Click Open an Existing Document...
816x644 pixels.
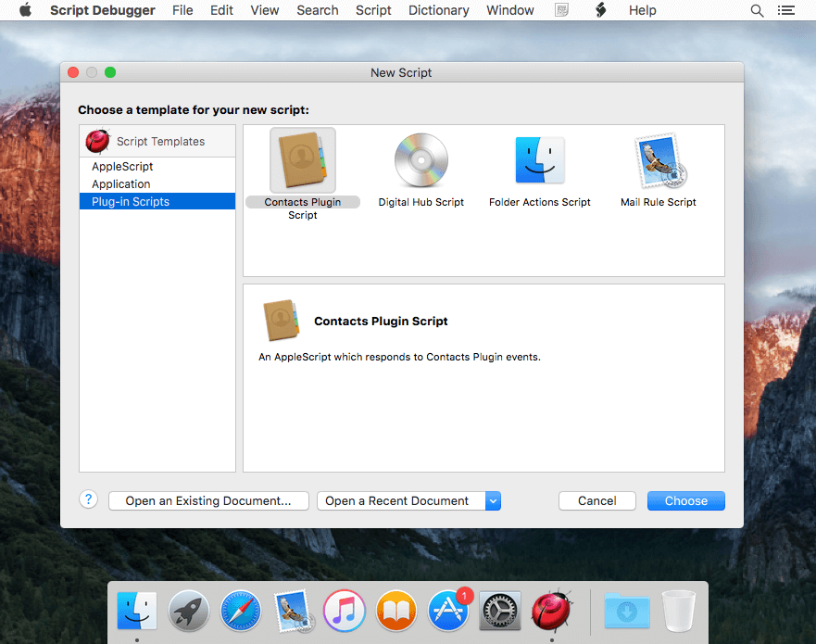coord(207,500)
